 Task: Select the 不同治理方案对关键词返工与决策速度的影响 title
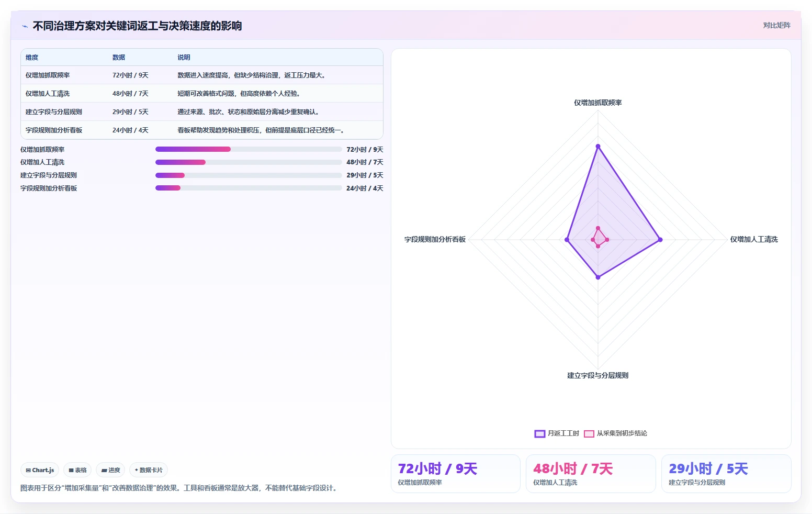(x=137, y=26)
